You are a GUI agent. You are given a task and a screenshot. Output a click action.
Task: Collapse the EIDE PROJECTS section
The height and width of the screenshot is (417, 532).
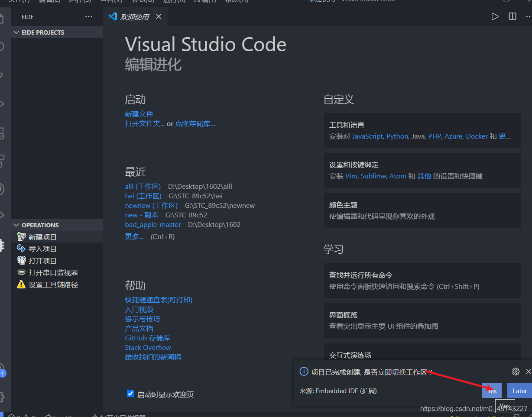(x=16, y=32)
